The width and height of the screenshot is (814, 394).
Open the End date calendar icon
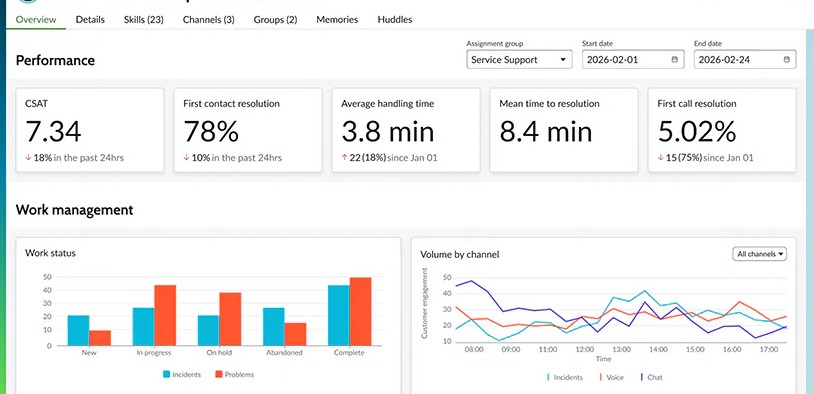click(787, 60)
